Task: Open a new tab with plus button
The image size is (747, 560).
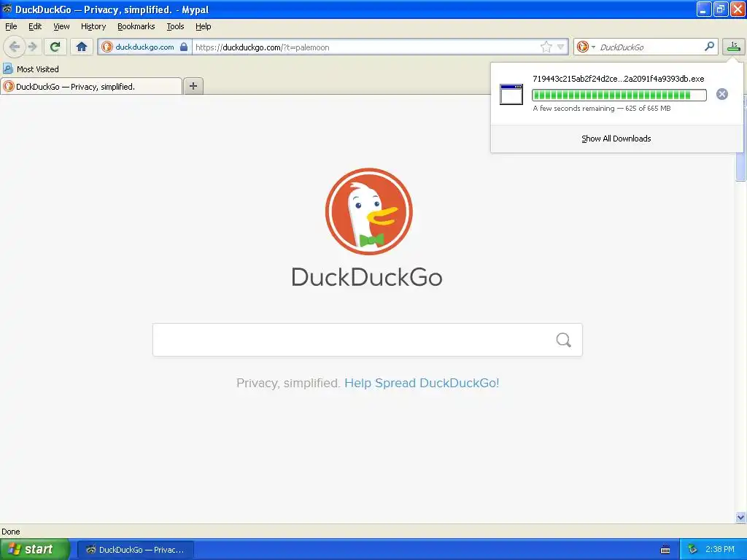Action: pyautogui.click(x=193, y=86)
